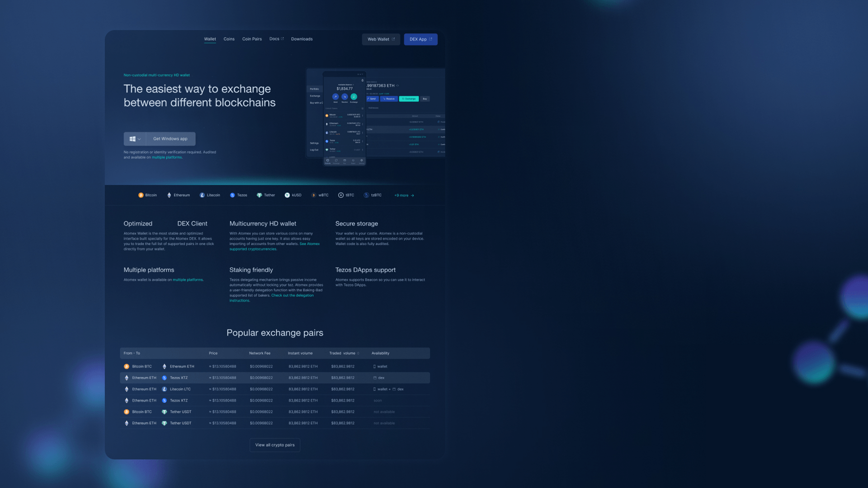
Task: Select Portfolio in the desktop mockup sidebar
Action: point(314,89)
